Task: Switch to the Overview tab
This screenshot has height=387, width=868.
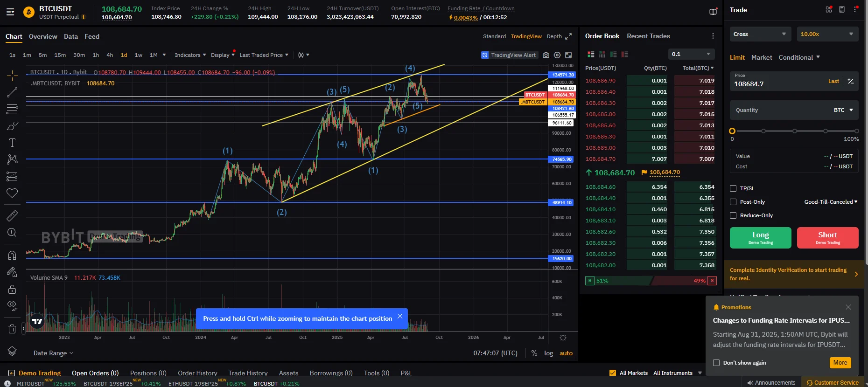Action: pos(43,36)
